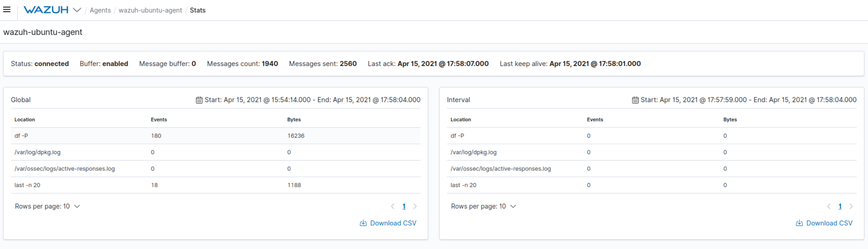
Task: Open wazuh-ubuntu-agent breadcrumb link
Action: pos(150,10)
